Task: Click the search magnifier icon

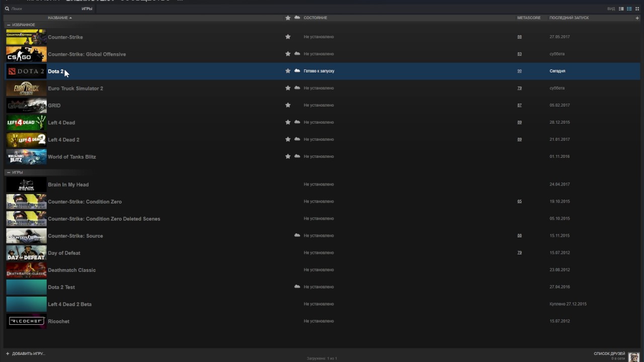Action: (x=7, y=9)
